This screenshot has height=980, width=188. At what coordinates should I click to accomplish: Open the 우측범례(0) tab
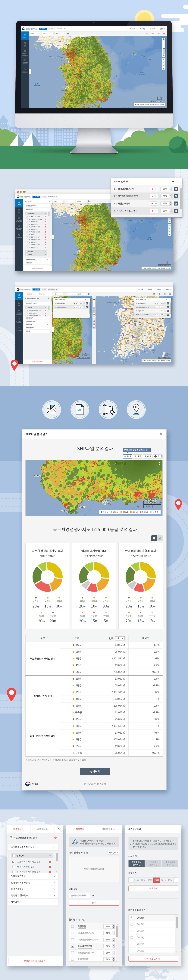click(x=42, y=829)
